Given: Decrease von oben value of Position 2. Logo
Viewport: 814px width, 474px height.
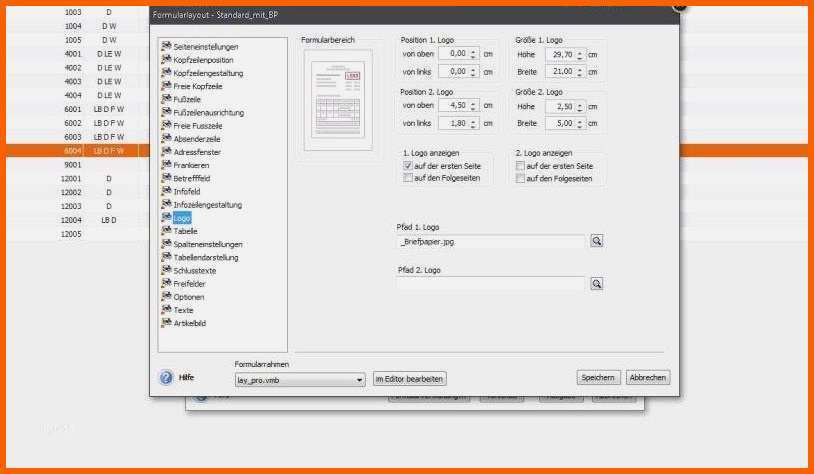Looking at the screenshot, I should tap(473, 109).
